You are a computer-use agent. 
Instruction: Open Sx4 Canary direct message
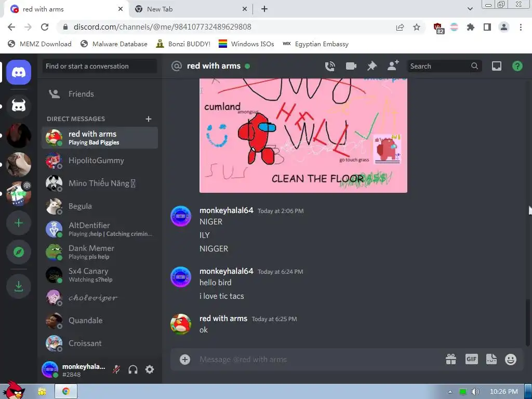click(100, 275)
